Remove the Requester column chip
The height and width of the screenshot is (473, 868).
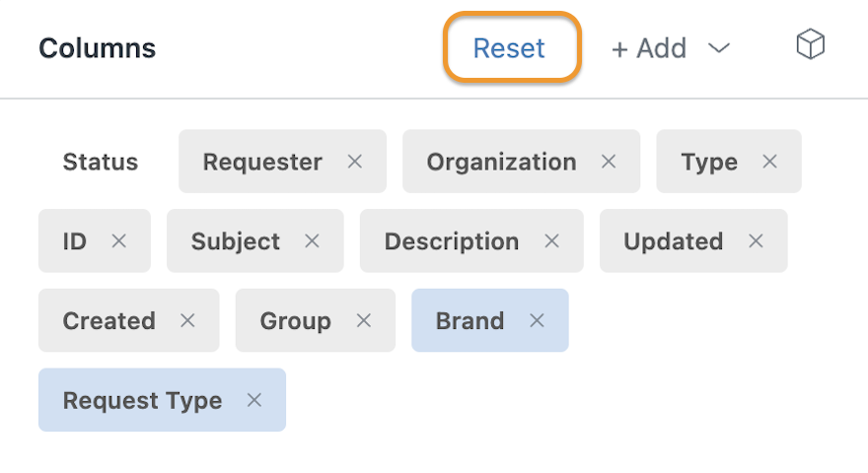[x=355, y=162]
